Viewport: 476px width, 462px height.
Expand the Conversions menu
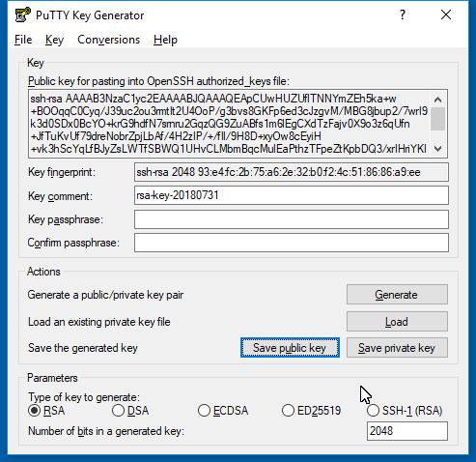click(x=108, y=40)
